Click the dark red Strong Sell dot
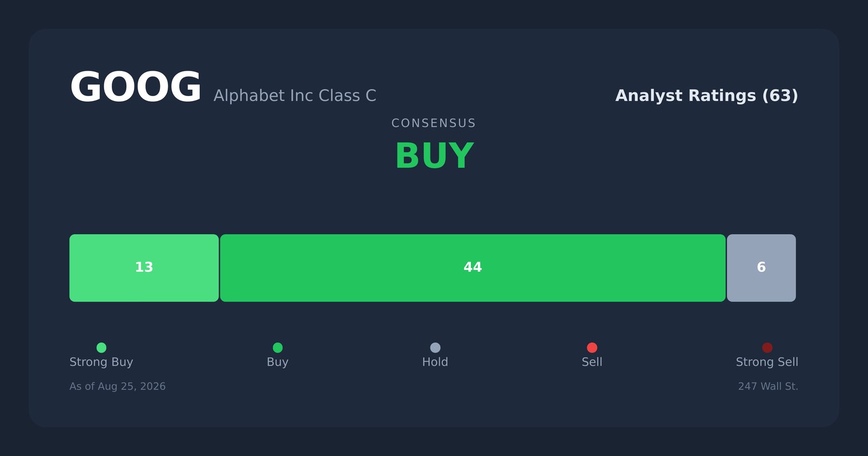The image size is (868, 456). tap(767, 347)
